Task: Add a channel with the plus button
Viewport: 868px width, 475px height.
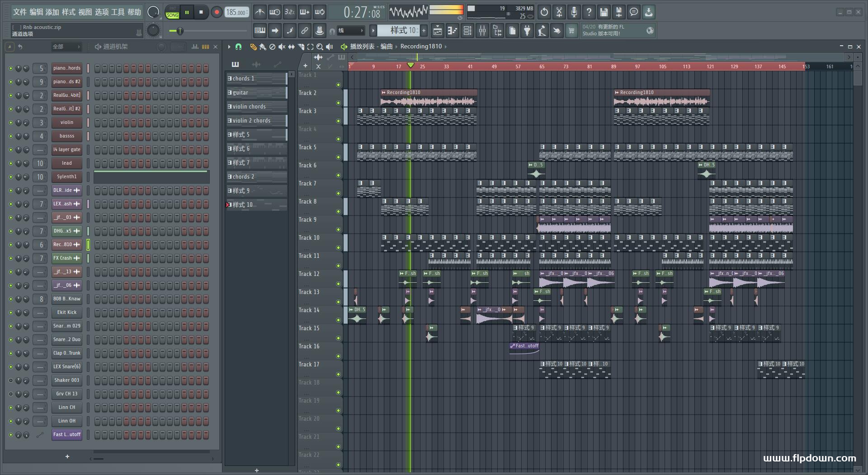Action: [x=67, y=457]
